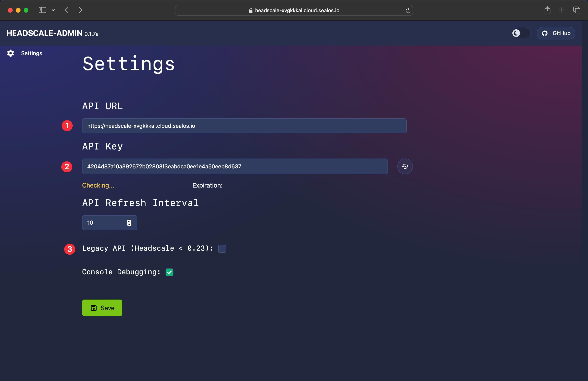Open the Safari share icon
588x381 pixels.
click(x=547, y=10)
